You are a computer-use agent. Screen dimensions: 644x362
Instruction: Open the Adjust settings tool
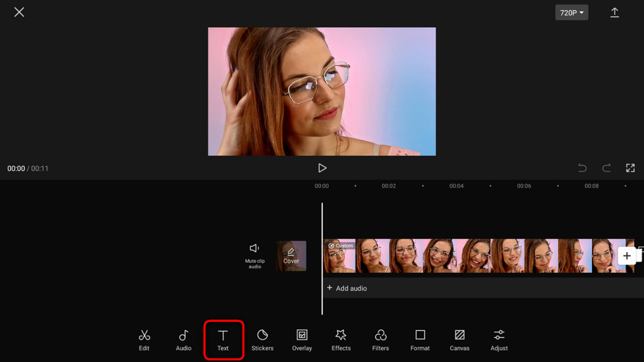499,340
